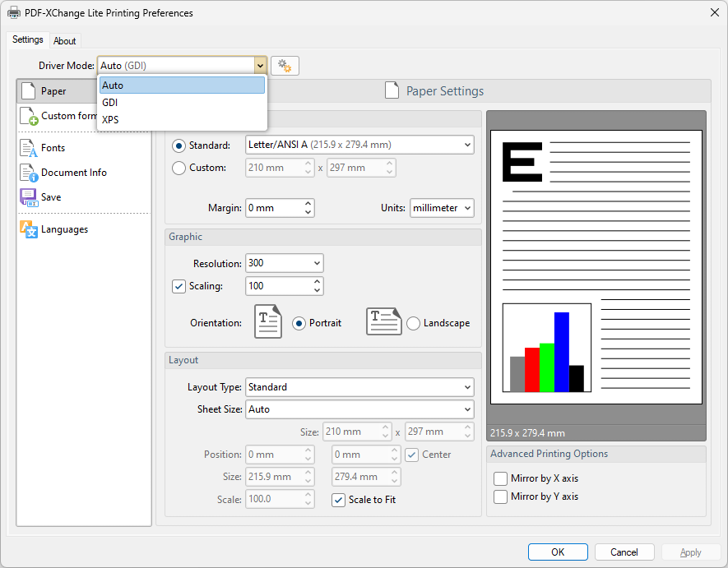Click the Fonts sidebar label
This screenshot has height=568, width=728.
pyautogui.click(x=53, y=148)
